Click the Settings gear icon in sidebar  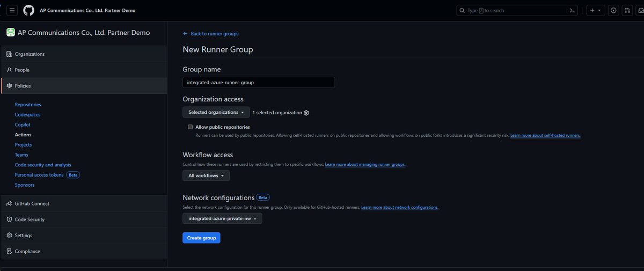point(9,236)
